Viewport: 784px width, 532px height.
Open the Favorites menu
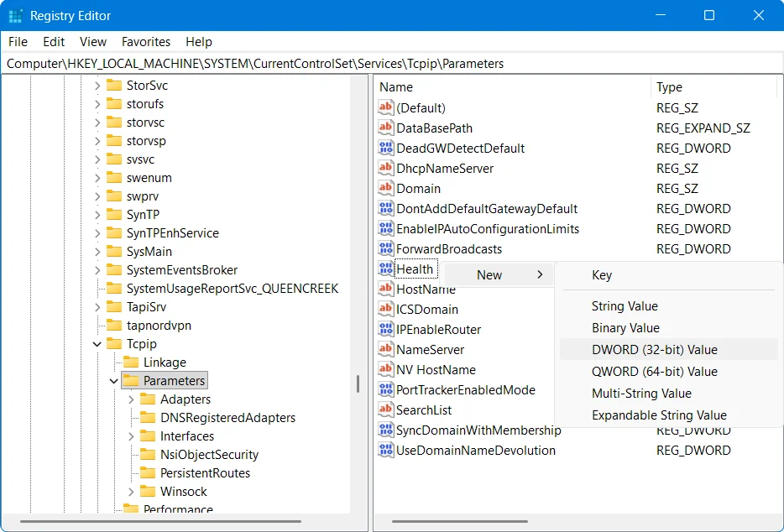tap(146, 42)
